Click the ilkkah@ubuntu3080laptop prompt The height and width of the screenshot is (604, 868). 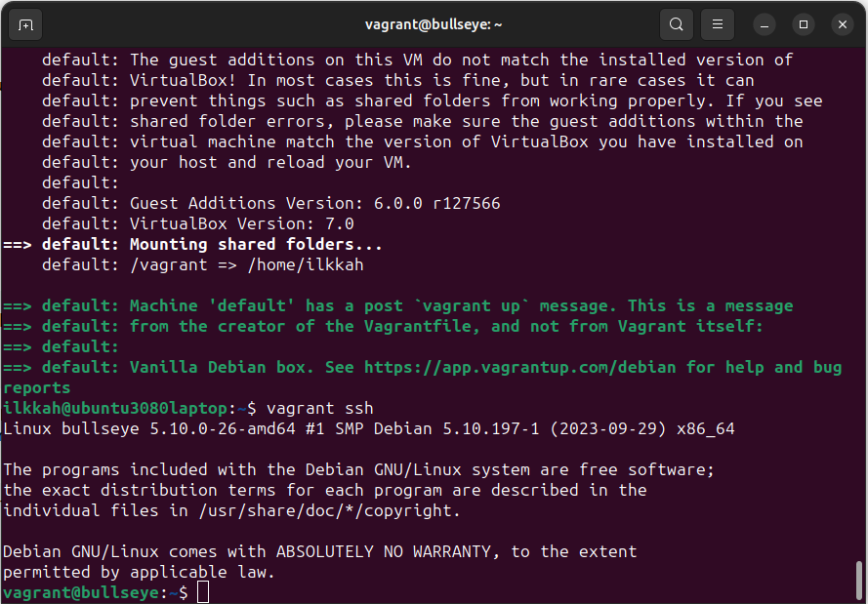(x=117, y=408)
